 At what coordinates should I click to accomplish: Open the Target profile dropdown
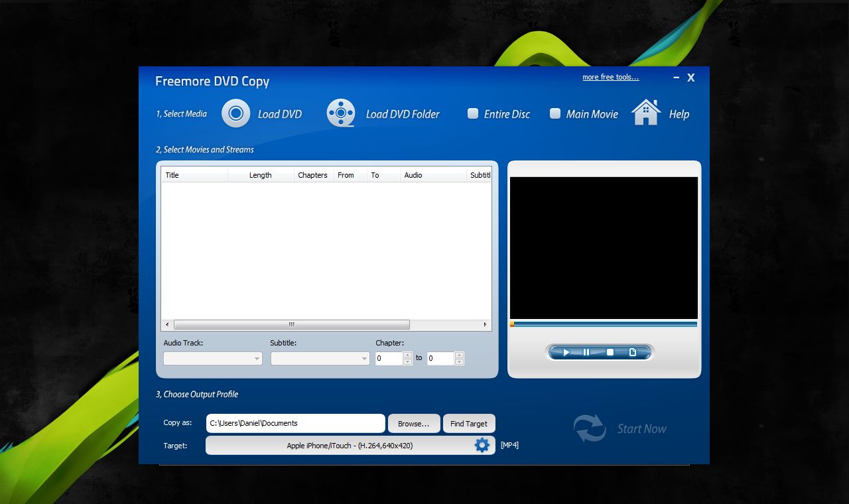[350, 446]
